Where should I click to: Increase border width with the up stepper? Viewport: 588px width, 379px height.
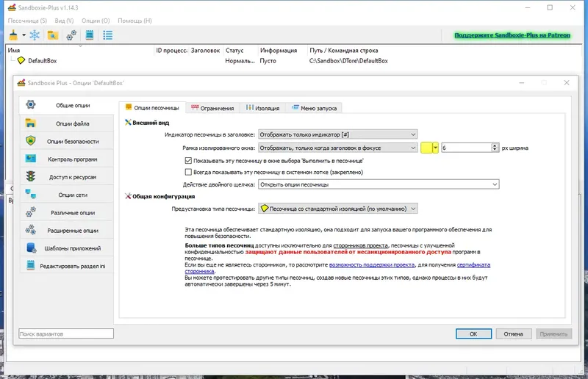[x=495, y=145]
